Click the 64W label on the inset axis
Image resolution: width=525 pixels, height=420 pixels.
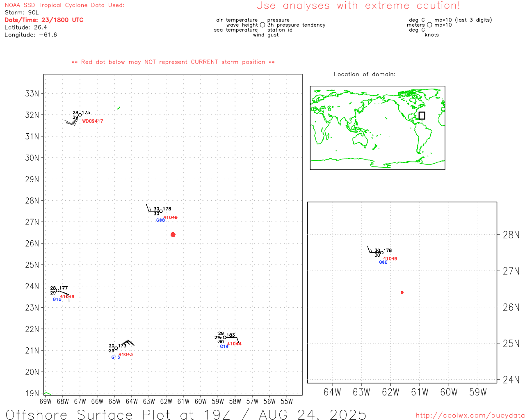(332, 392)
